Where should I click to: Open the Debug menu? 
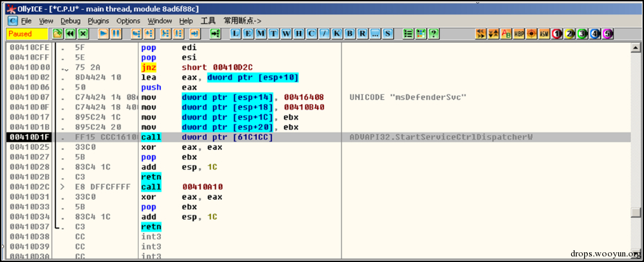coord(71,21)
